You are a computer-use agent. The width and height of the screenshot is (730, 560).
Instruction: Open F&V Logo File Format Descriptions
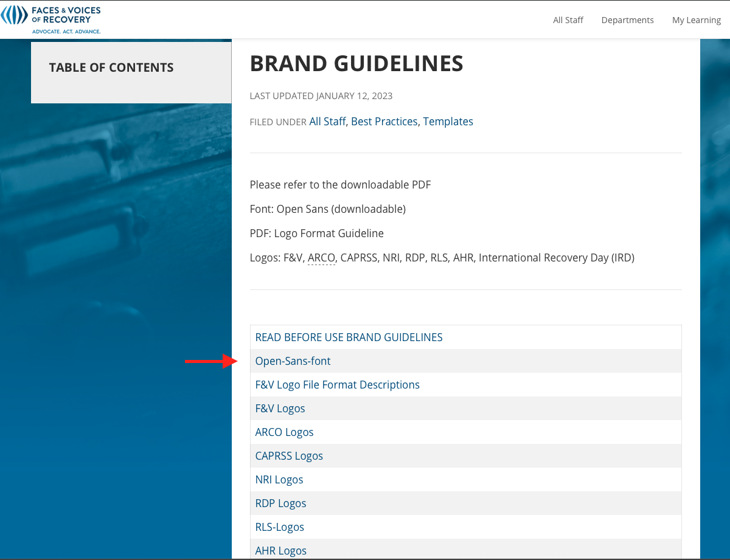[x=337, y=385]
